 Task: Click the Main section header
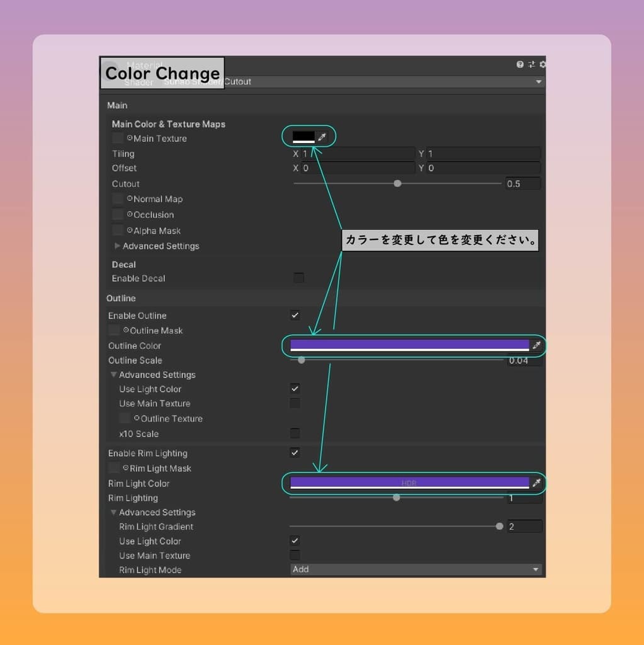coord(117,105)
